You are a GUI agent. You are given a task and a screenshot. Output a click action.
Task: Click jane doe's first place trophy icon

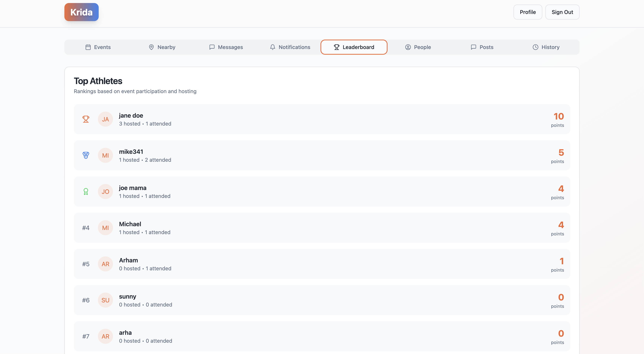pos(86,119)
